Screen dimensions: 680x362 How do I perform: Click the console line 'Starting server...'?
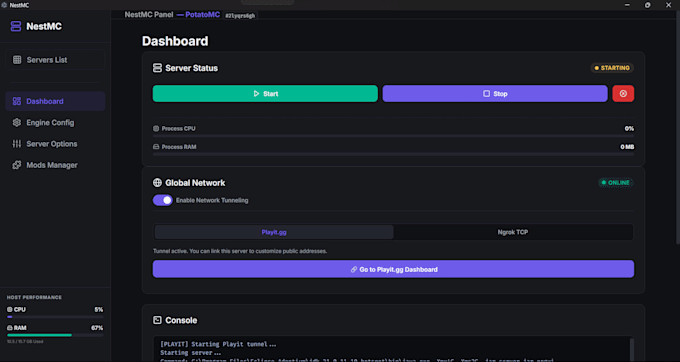(191, 353)
